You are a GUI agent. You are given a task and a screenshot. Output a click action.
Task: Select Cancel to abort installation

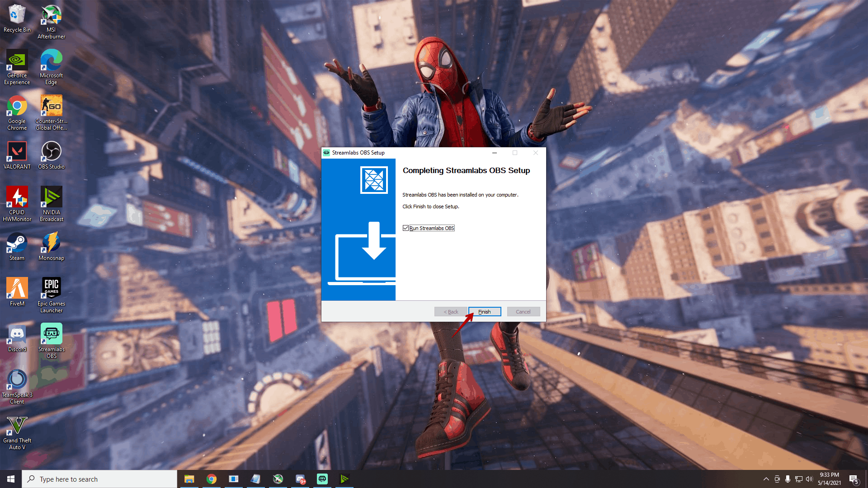523,311
